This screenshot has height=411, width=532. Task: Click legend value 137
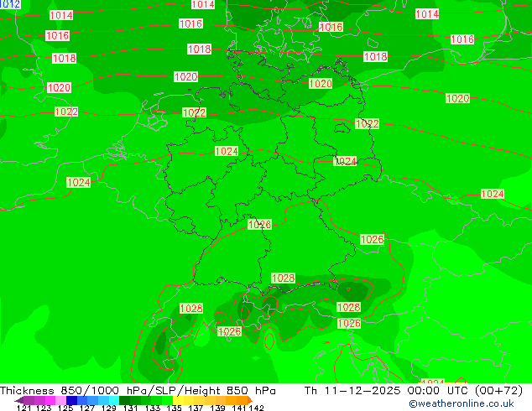click(196, 408)
